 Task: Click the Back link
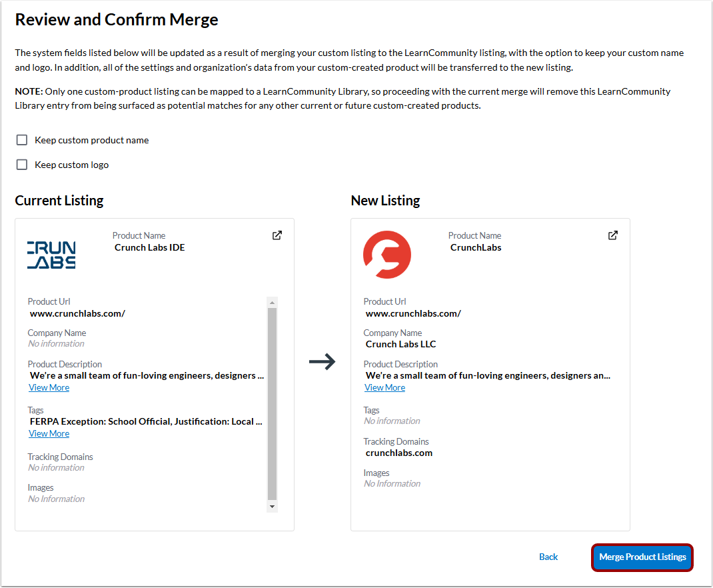point(548,557)
